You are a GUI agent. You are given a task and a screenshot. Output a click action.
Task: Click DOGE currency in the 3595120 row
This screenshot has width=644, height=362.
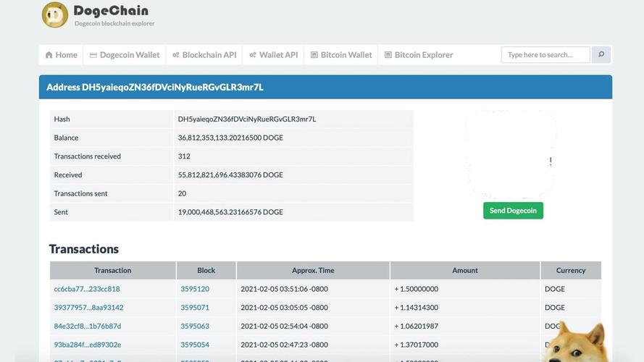point(555,289)
